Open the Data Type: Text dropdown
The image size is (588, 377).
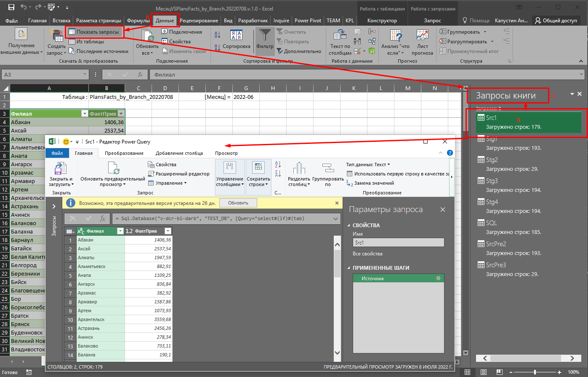click(368, 165)
